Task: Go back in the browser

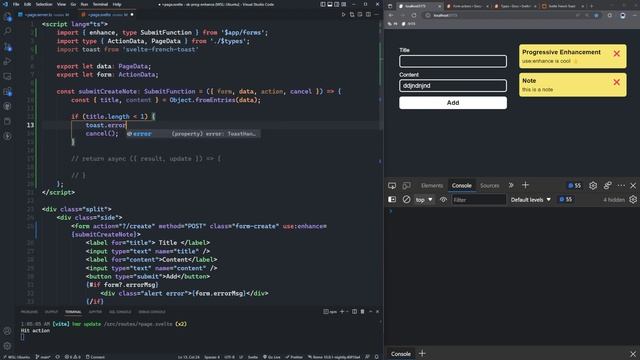Action: 391,15
